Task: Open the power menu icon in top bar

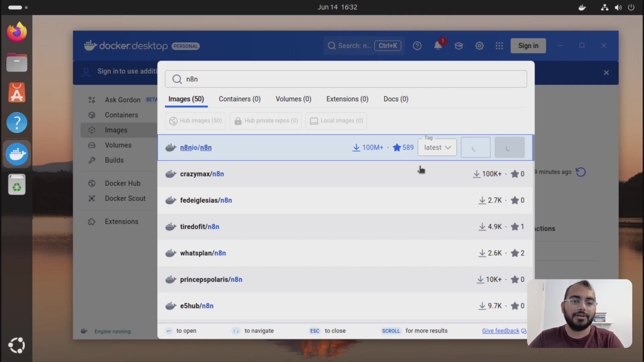Action: (631, 7)
